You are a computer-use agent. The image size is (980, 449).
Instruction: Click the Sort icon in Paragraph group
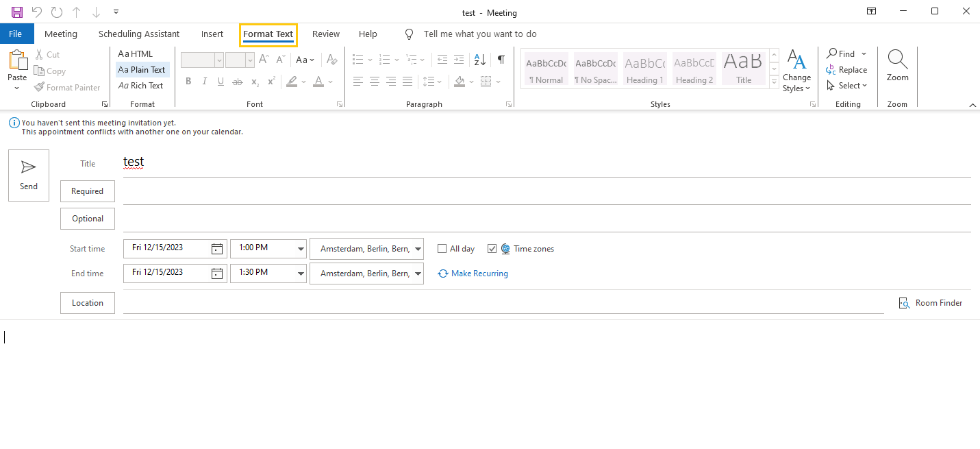[x=479, y=60]
